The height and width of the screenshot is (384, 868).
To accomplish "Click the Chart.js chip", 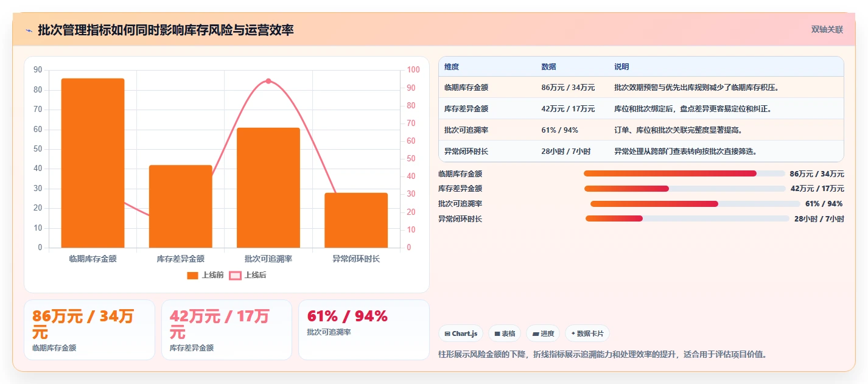I will (x=461, y=333).
